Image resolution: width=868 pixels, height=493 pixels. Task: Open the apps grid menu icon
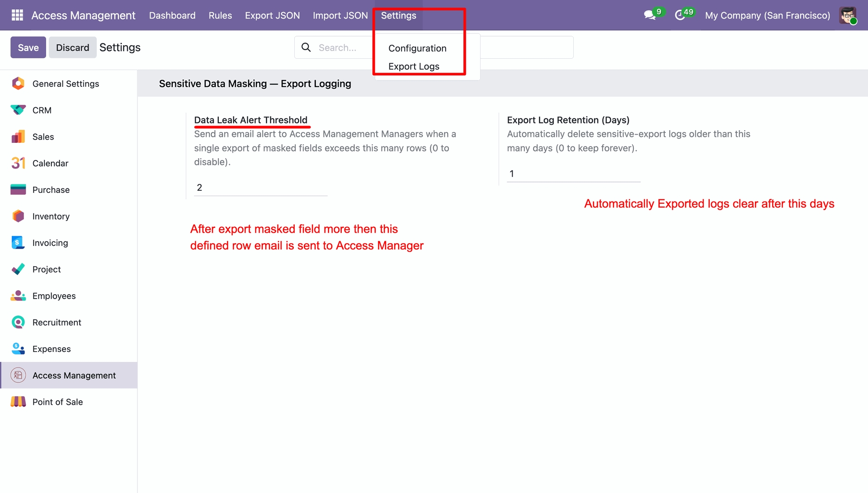pyautogui.click(x=17, y=15)
